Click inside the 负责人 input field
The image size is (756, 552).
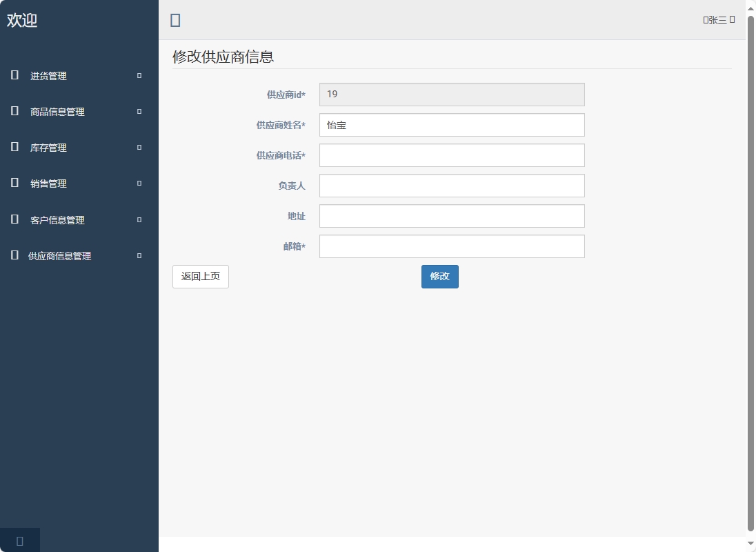pos(451,186)
